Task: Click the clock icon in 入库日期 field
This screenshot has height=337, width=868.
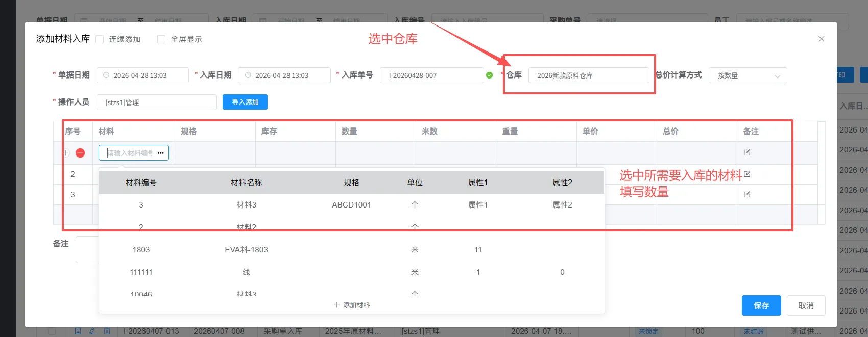Action: [248, 75]
